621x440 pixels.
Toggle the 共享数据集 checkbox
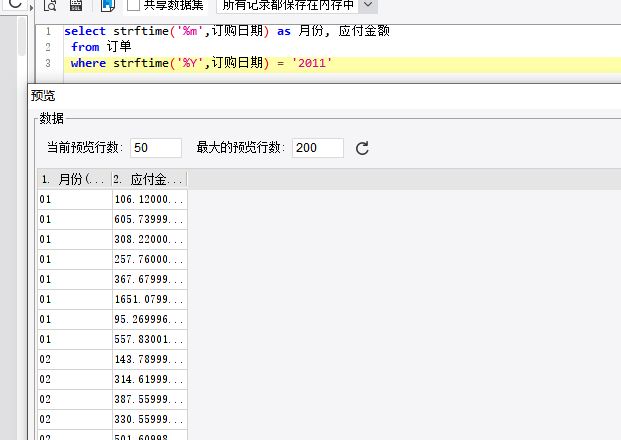[133, 5]
